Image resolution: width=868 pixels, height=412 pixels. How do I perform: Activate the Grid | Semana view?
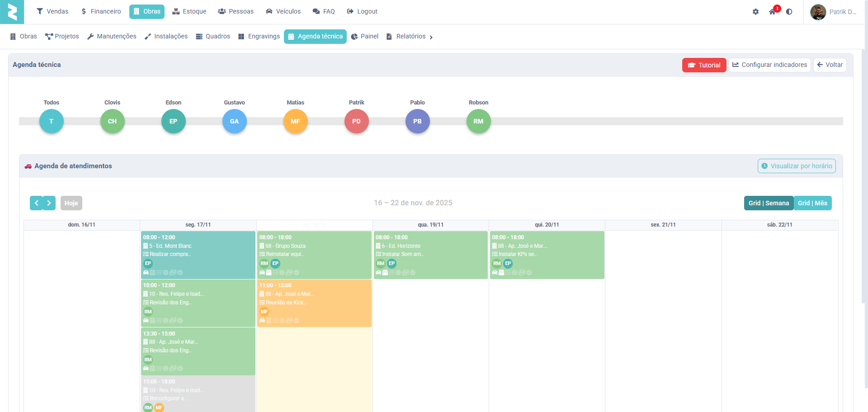769,203
